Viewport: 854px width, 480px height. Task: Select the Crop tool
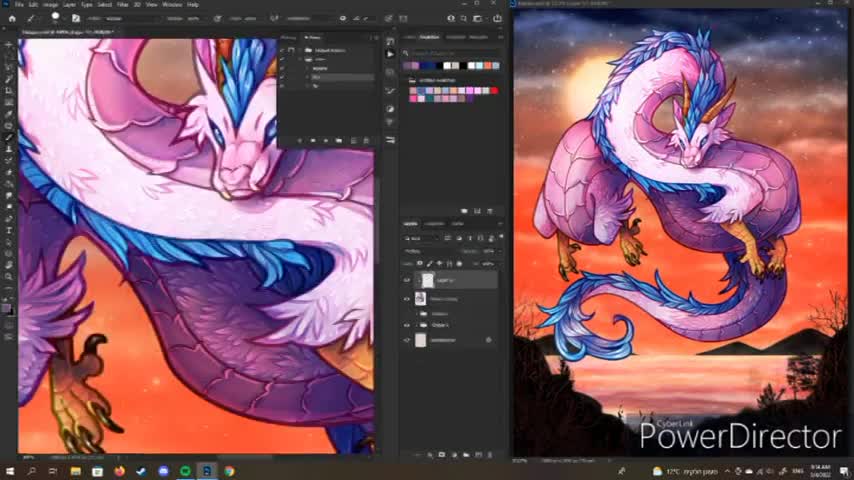(x=9, y=90)
